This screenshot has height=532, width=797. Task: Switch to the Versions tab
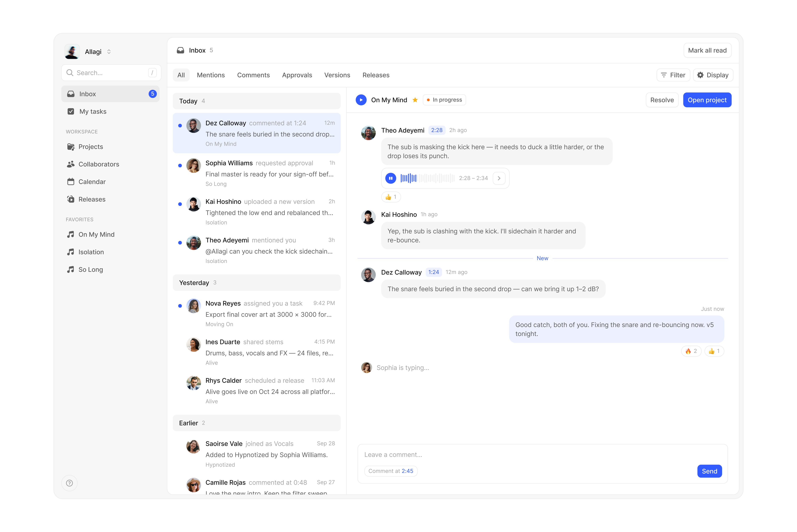[x=337, y=75]
